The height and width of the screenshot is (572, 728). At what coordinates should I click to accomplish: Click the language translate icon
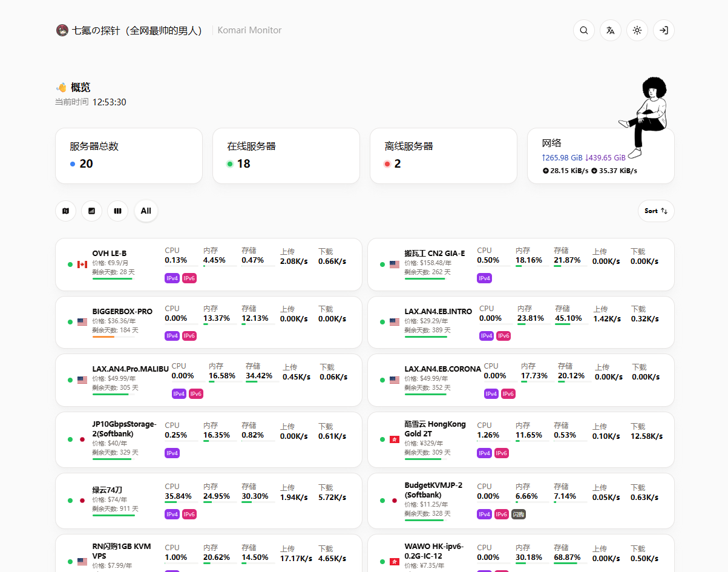610,30
